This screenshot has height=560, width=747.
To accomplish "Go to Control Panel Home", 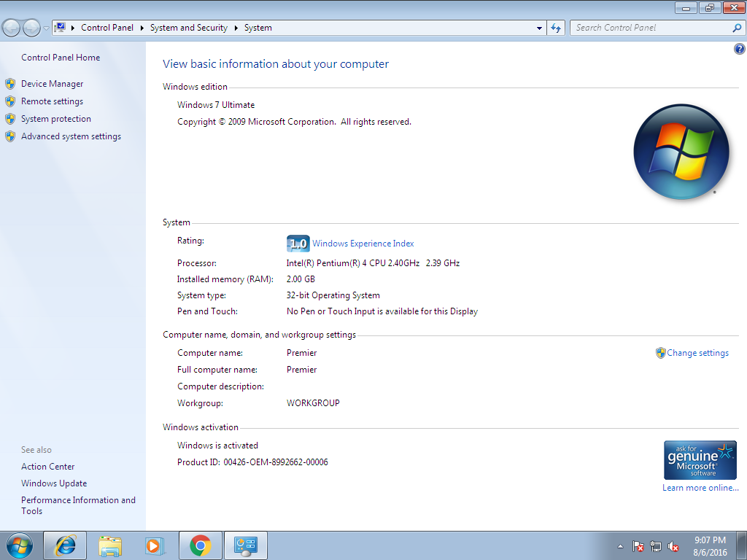I will coord(61,58).
